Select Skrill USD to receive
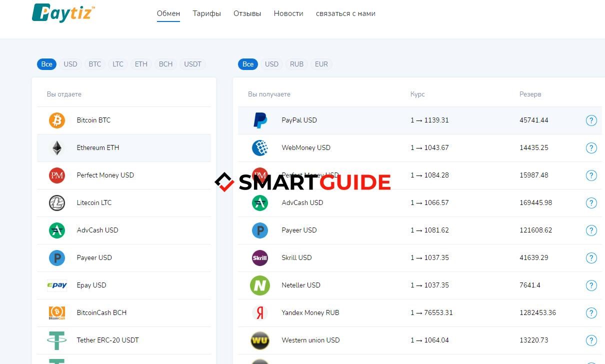This screenshot has width=605, height=364. (420, 258)
